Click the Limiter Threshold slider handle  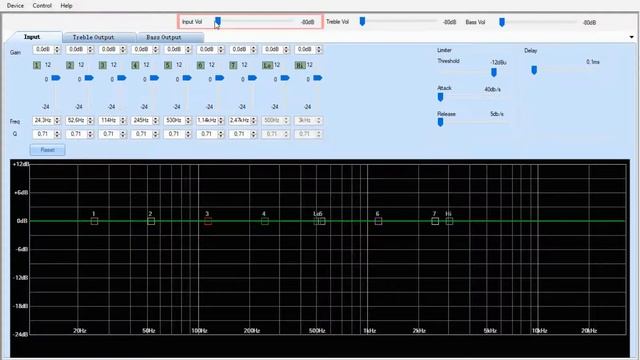494,72
